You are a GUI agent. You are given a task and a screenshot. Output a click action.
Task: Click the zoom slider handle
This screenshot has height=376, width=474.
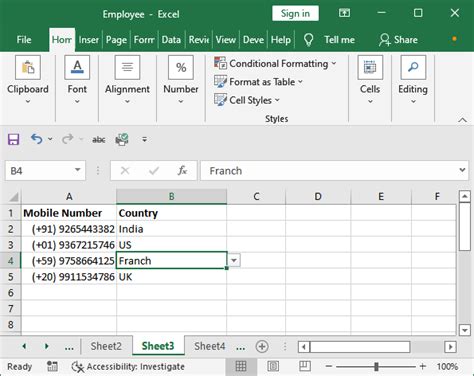376,367
